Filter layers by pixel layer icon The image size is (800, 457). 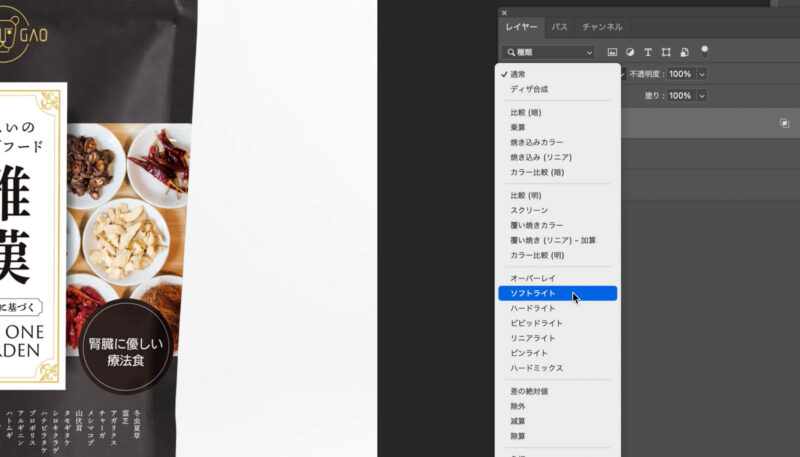click(612, 52)
